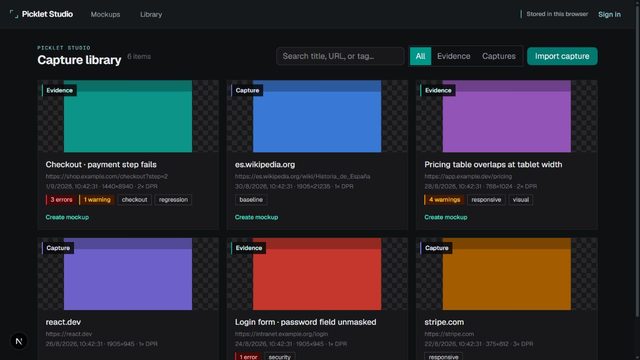Click 'Pricing table overlaps at tablet width' title
This screenshot has width=640, height=360.
pos(493,164)
